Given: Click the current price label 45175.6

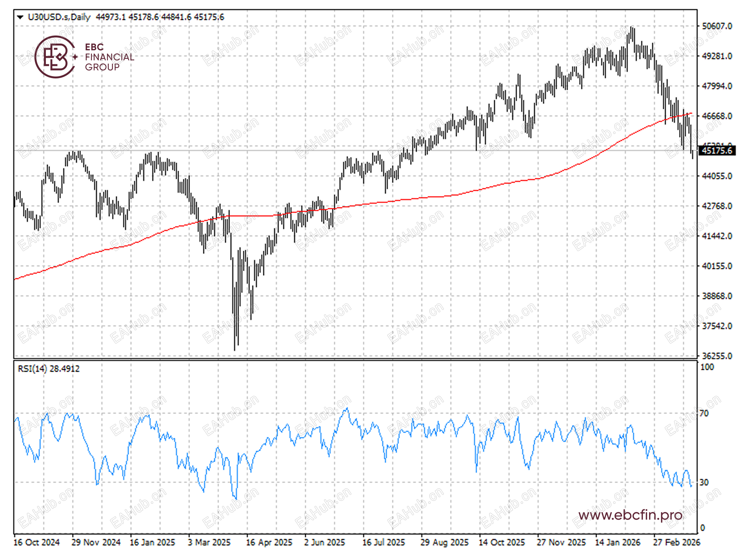Looking at the screenshot, I should [717, 151].
